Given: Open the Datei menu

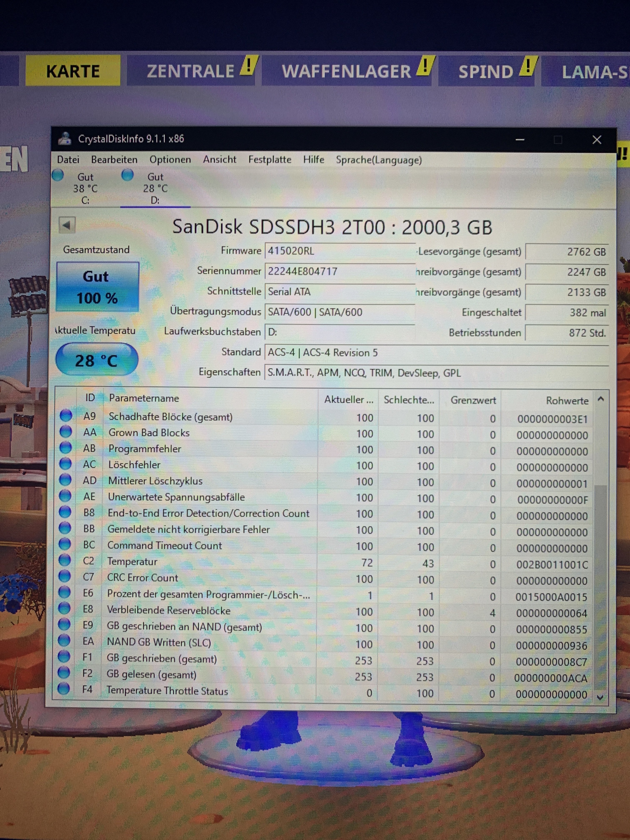Looking at the screenshot, I should click(68, 160).
